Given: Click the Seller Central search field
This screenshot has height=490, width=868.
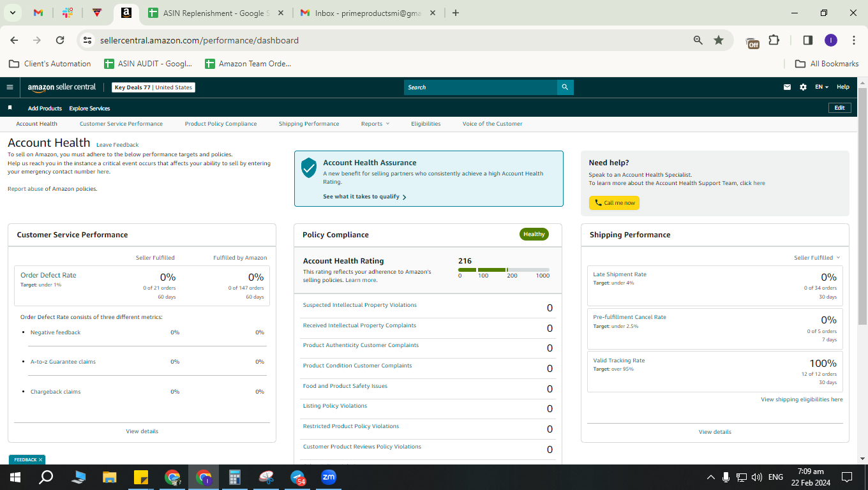Looking at the screenshot, I should 481,87.
